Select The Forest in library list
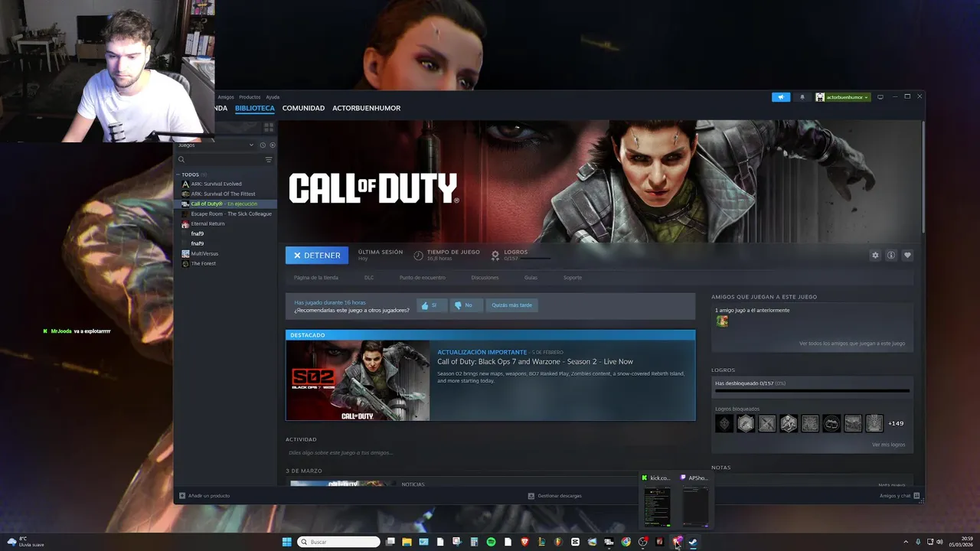980x551 pixels. coord(203,263)
